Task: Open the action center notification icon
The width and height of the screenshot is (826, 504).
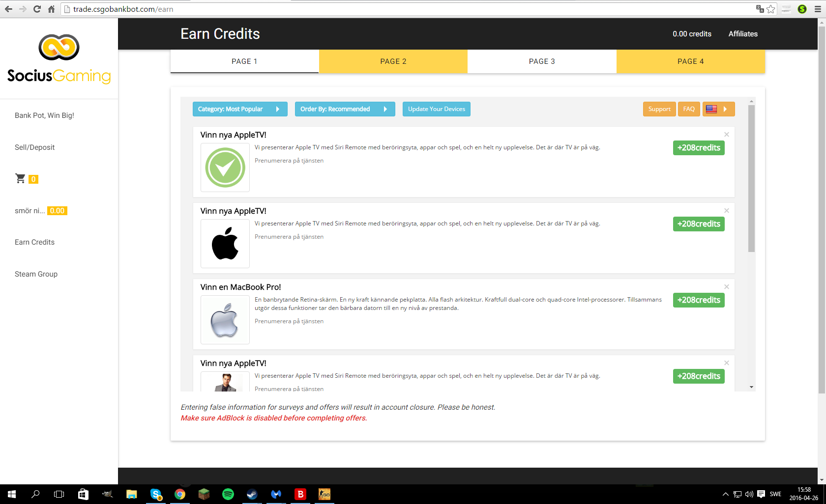Action: click(761, 494)
